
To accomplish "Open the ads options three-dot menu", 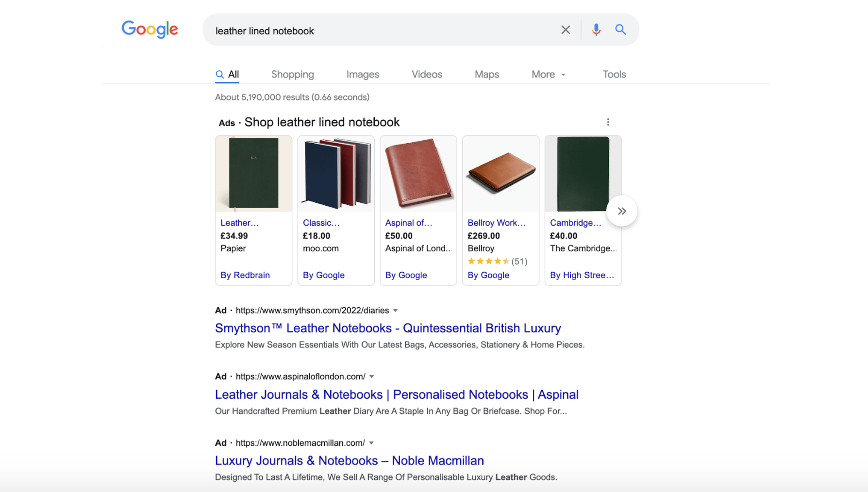I will [x=608, y=122].
